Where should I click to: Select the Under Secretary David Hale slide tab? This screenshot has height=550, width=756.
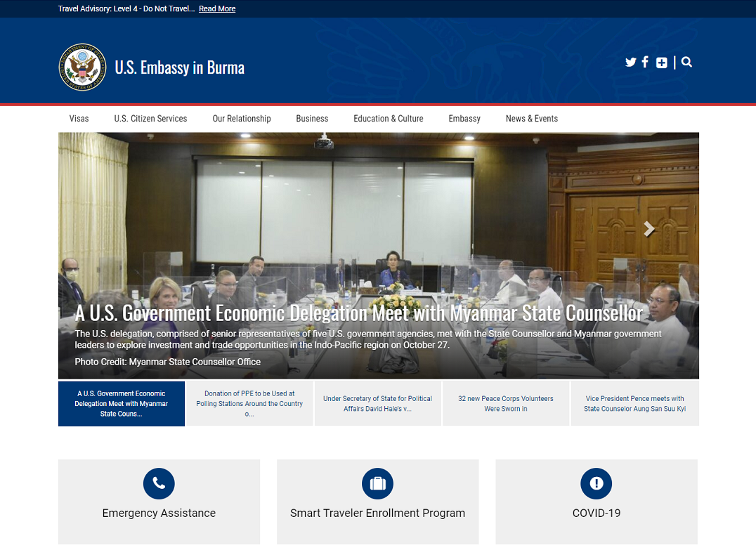[377, 403]
